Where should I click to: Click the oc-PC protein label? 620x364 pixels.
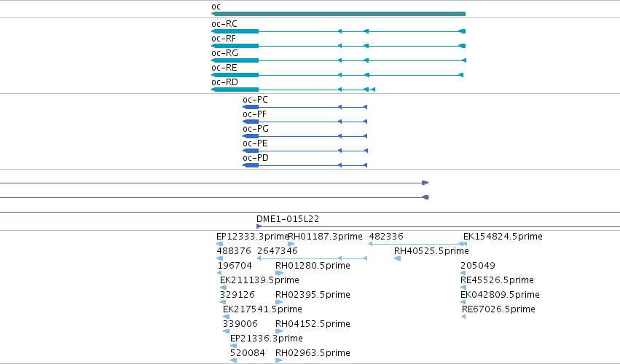[x=255, y=100]
